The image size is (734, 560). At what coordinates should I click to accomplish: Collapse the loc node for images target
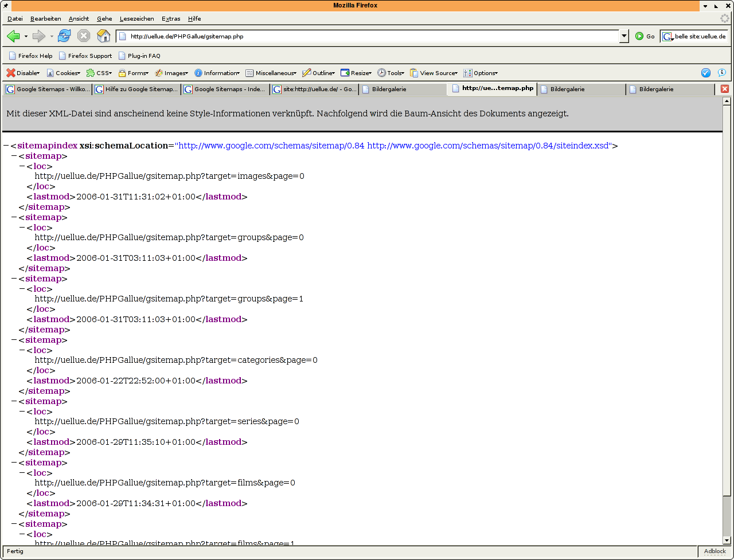point(22,166)
